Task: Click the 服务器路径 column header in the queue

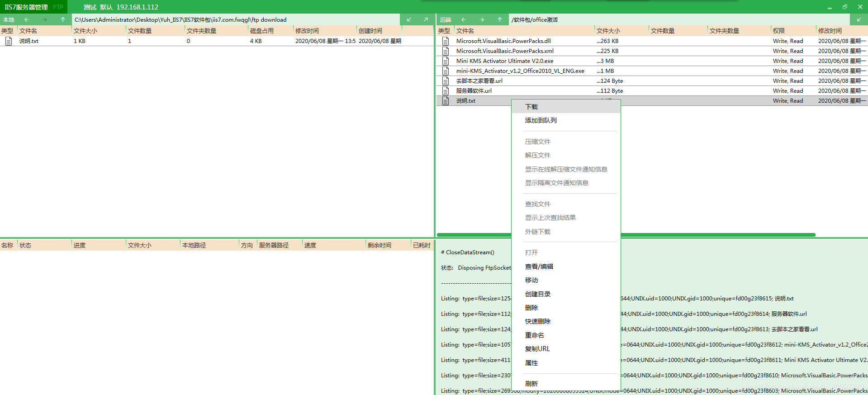Action: pyautogui.click(x=280, y=245)
